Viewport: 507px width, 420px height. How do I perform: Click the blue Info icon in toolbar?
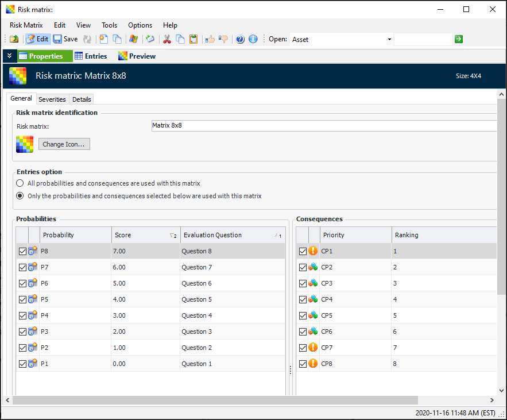253,39
